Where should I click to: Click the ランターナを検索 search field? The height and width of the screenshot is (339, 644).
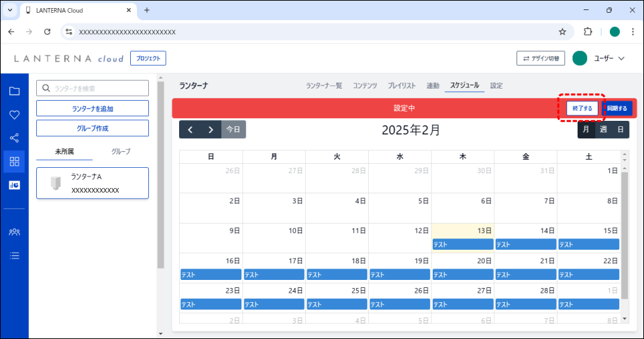pyautogui.click(x=93, y=88)
